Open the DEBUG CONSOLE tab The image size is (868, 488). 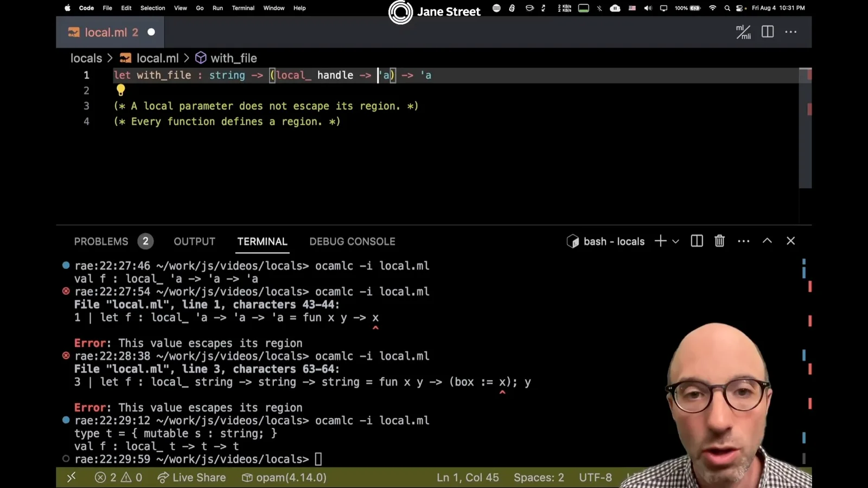point(352,241)
